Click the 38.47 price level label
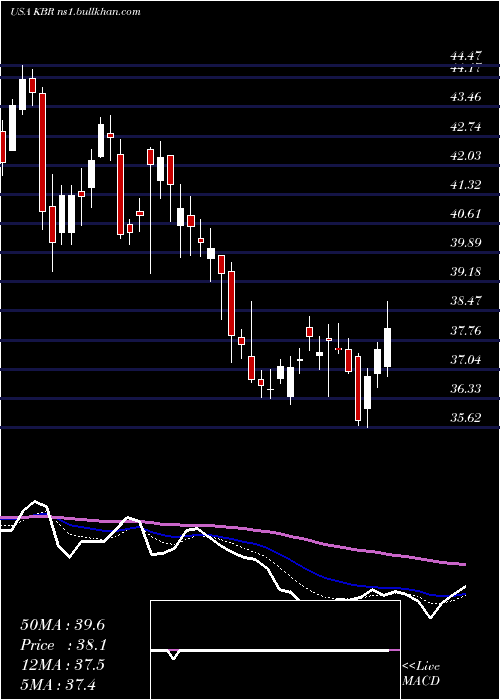Image resolution: width=500 pixels, height=700 pixels. 466,300
